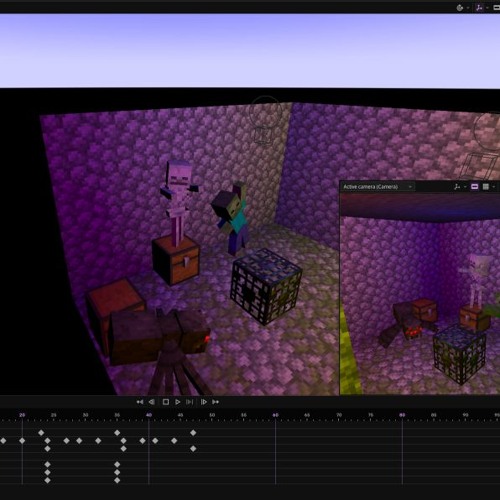Click gizmo icon in the camera preview header
Viewport: 500px width, 500px height.
point(457,187)
